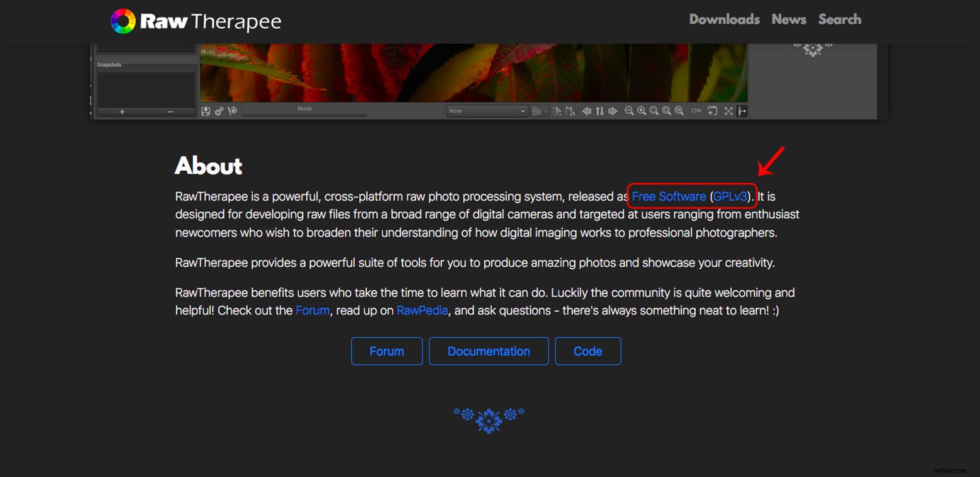This screenshot has height=477, width=980.
Task: Enter fullscreen mode toggle
Action: coord(728,111)
